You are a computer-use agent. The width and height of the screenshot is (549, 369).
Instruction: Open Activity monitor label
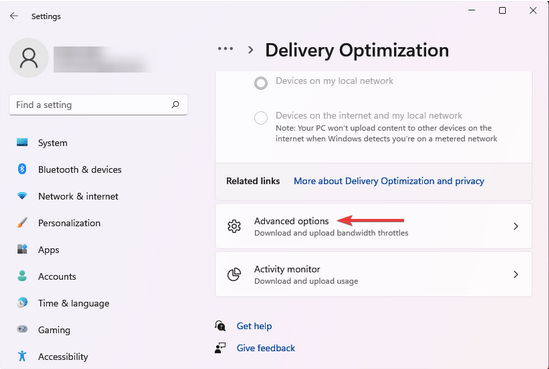pos(287,269)
